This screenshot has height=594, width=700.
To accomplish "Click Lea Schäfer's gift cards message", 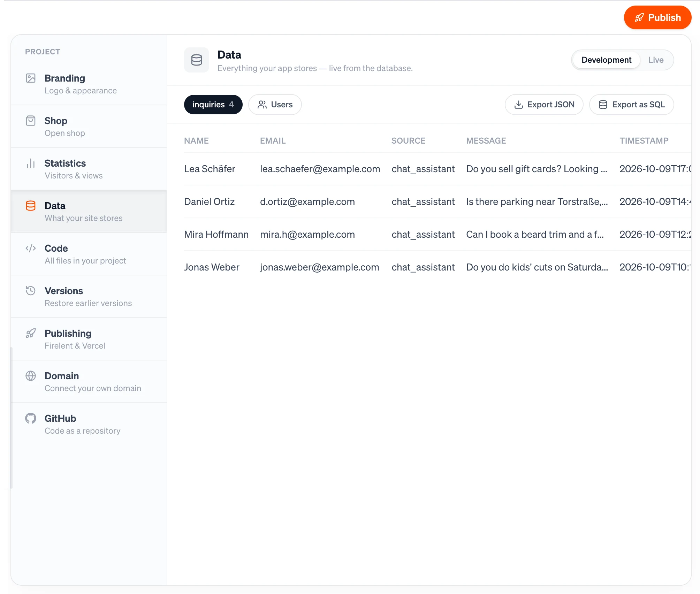I will coord(537,169).
